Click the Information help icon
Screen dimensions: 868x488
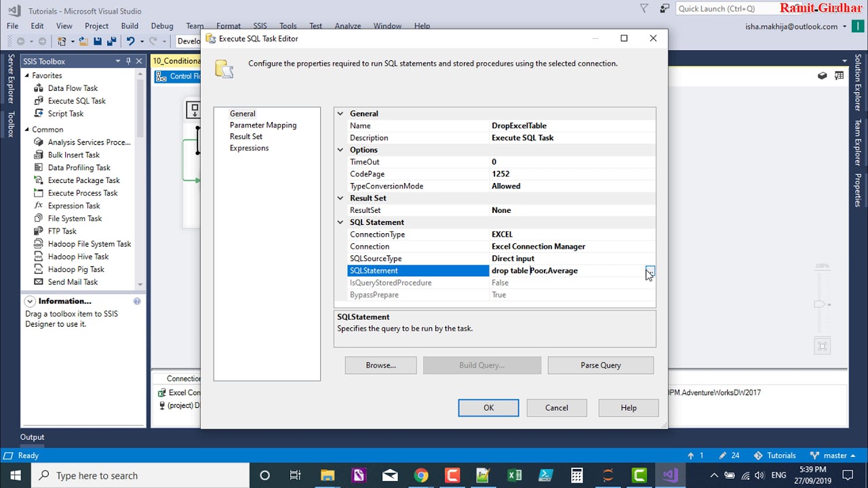(137, 301)
